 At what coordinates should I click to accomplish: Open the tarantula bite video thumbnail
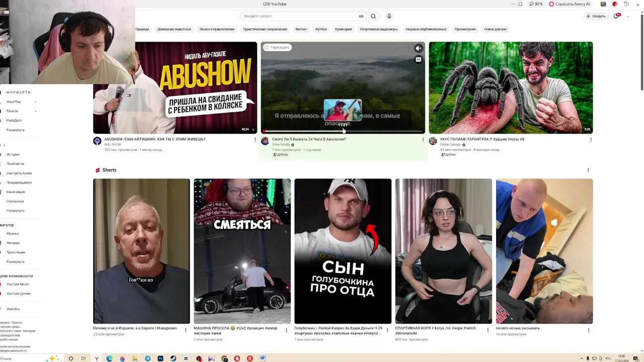511,87
